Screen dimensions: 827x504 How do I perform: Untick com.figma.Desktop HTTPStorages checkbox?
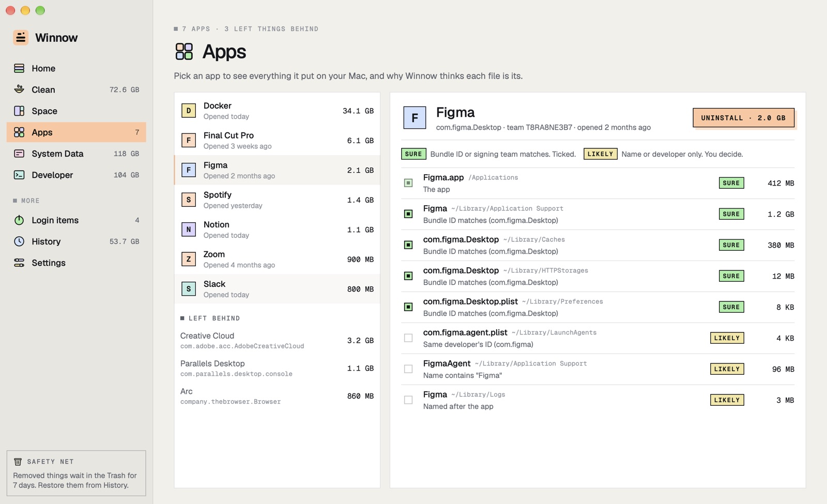click(408, 276)
